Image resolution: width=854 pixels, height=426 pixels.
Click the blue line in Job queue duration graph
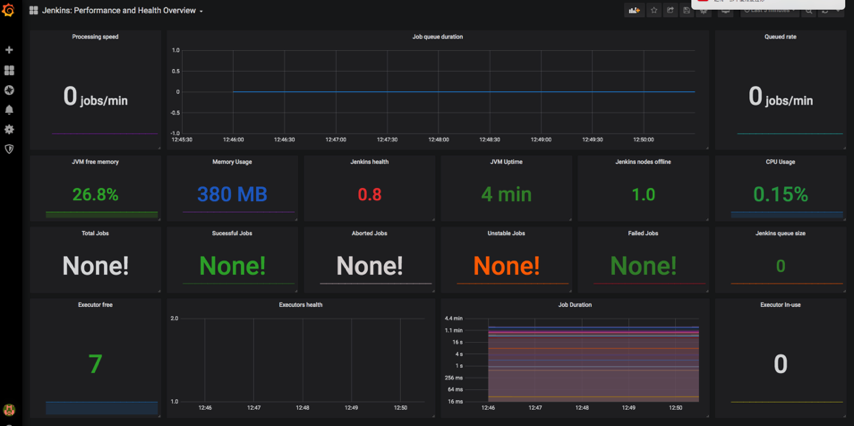pyautogui.click(x=464, y=92)
